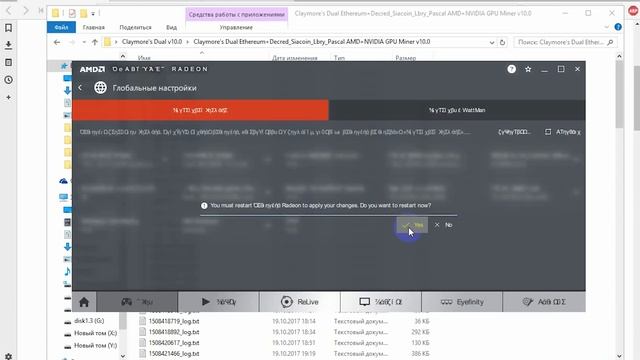Screen dimensions: 640x360
Task: Open the Управление ribbon tab in Explorer
Action: point(236,27)
